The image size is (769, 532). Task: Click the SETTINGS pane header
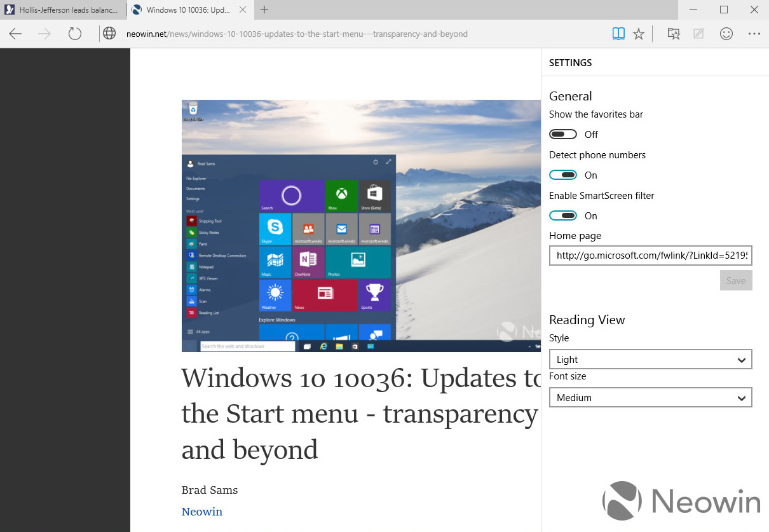570,62
